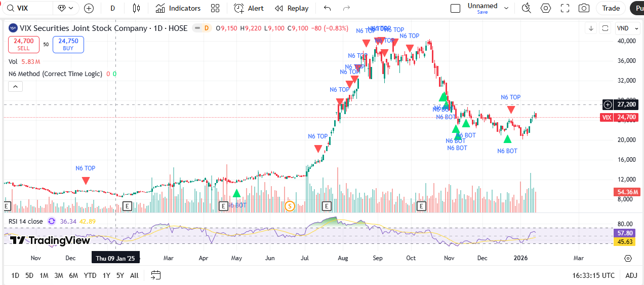Image resolution: width=644 pixels, height=285 pixels.
Task: Open chart settings hexagon icon
Action: coord(546,8)
